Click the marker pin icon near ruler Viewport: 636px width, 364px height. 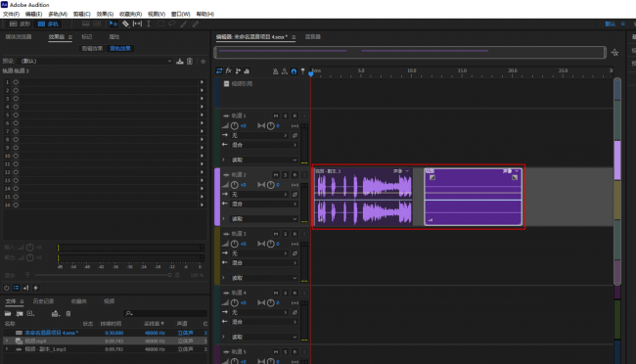(302, 71)
